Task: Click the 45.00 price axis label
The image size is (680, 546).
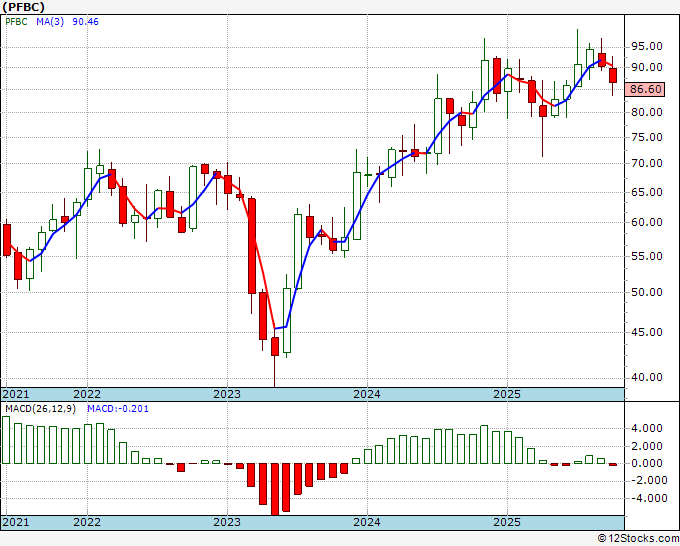Action: pos(646,332)
